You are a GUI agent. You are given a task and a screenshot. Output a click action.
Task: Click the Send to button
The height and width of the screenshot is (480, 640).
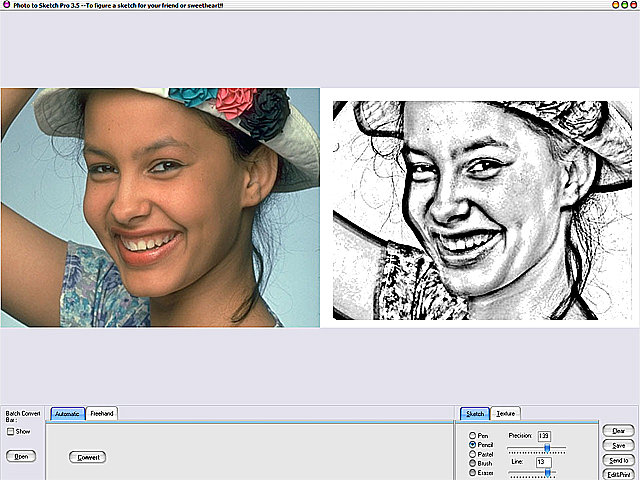pyautogui.click(x=617, y=460)
